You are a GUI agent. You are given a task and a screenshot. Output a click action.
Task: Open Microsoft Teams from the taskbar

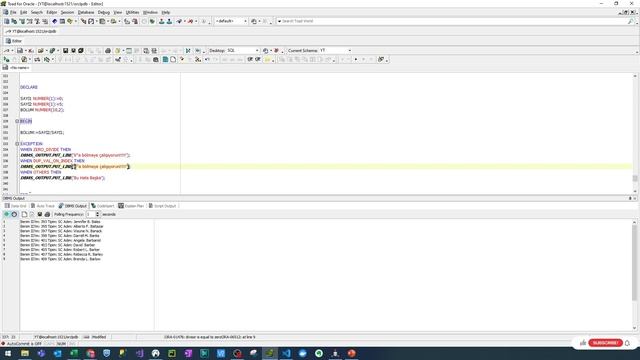coord(41,353)
